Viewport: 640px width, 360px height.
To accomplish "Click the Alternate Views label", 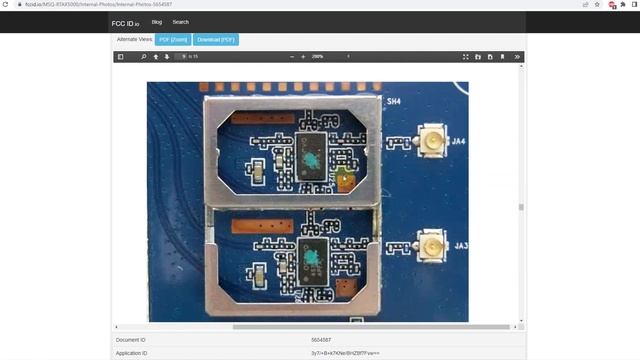I will pos(134,40).
